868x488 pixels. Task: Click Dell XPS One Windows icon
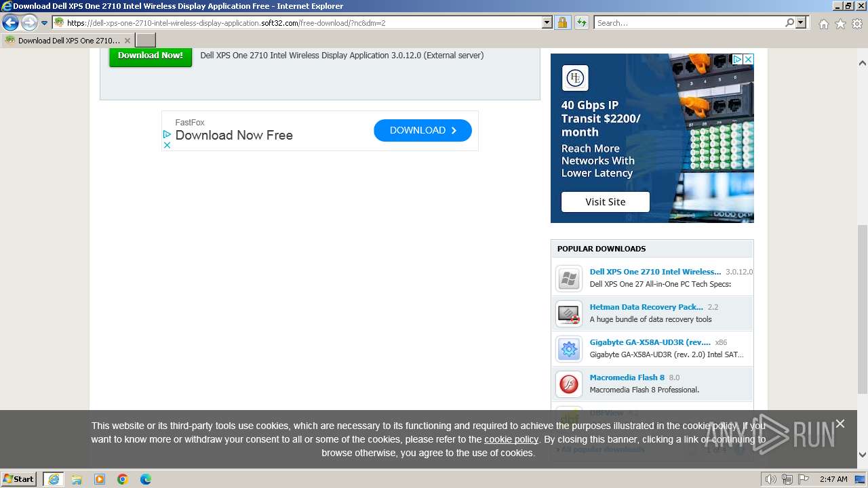[x=569, y=279]
